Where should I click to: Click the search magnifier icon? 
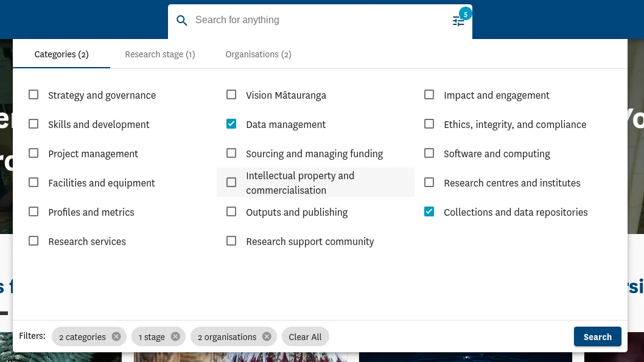(181, 20)
